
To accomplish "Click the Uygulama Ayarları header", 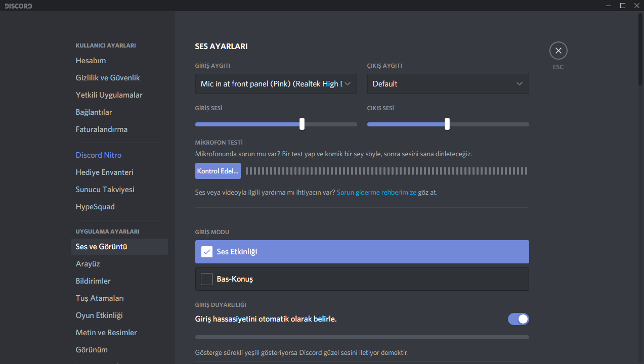I will (x=107, y=232).
